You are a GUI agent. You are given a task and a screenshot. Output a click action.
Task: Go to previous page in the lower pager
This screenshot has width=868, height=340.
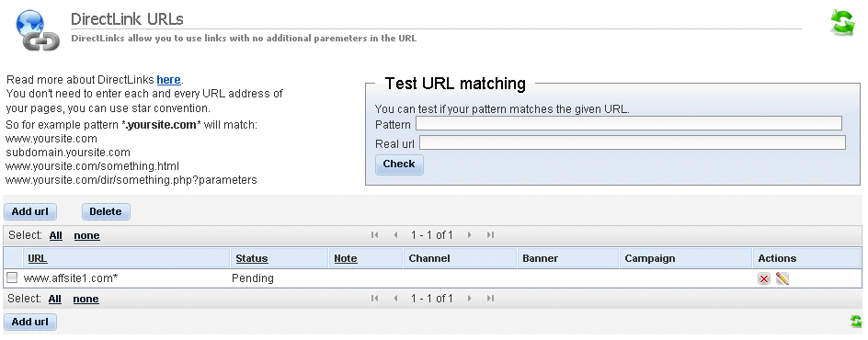(395, 299)
